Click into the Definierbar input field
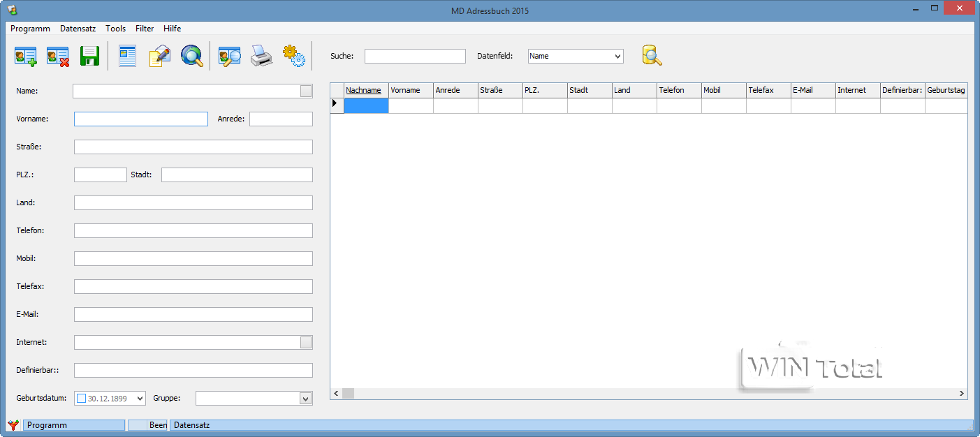Image resolution: width=980 pixels, height=437 pixels. click(193, 370)
